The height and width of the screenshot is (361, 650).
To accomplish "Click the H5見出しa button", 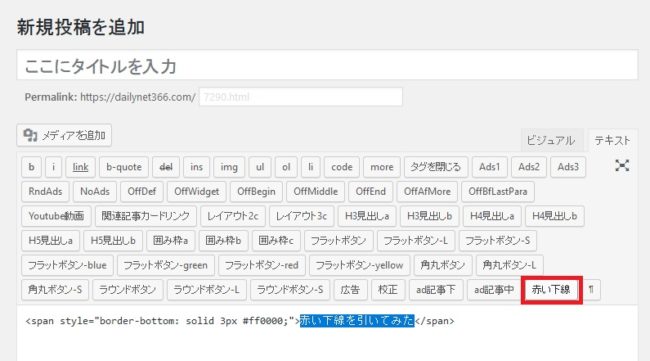I will click(x=50, y=240).
